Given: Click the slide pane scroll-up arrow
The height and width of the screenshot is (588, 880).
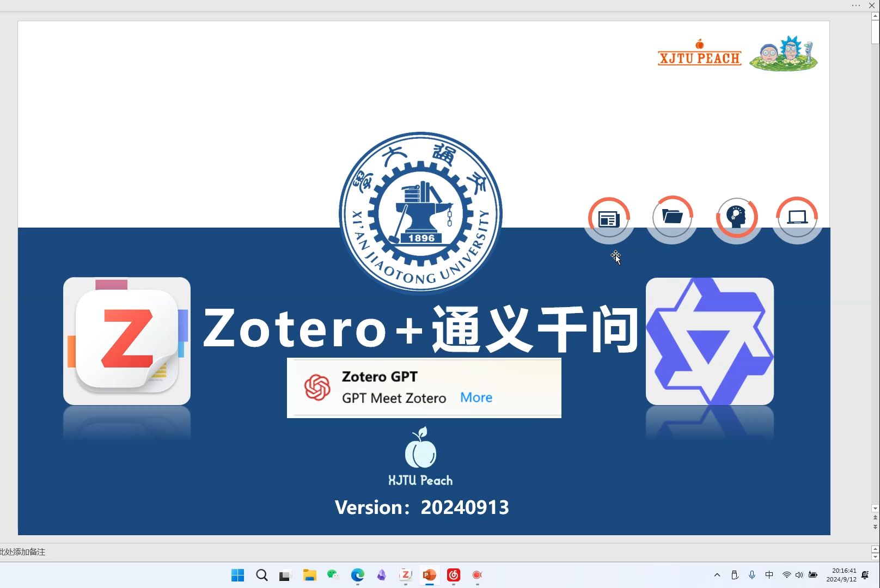Looking at the screenshot, I should pyautogui.click(x=875, y=16).
